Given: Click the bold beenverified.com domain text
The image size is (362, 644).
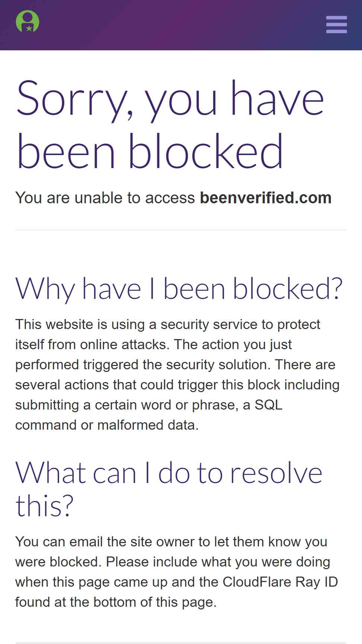Looking at the screenshot, I should (x=266, y=198).
